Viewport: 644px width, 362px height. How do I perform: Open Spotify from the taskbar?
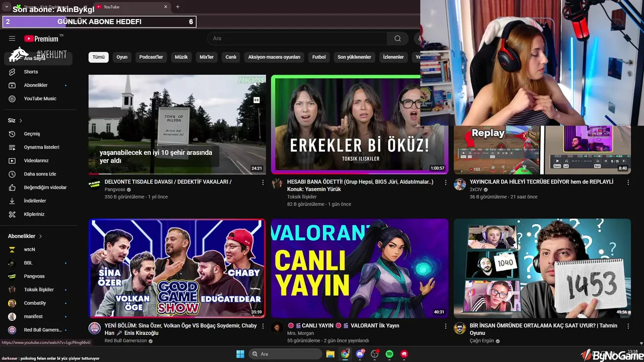coord(389,354)
